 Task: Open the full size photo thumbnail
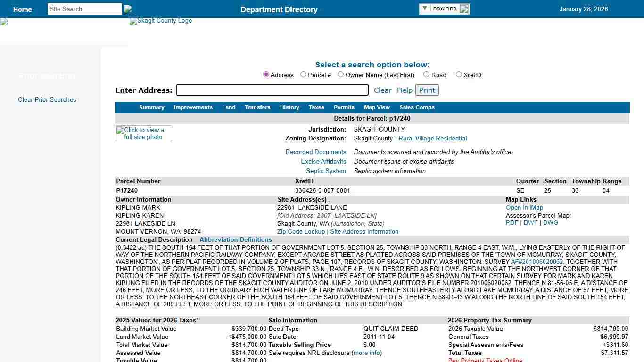[143, 133]
